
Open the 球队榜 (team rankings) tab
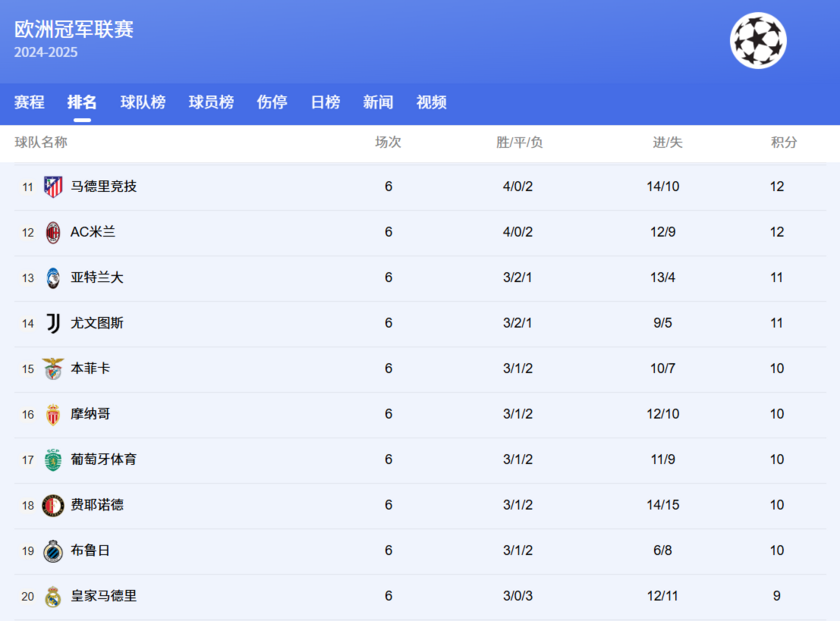pos(142,102)
